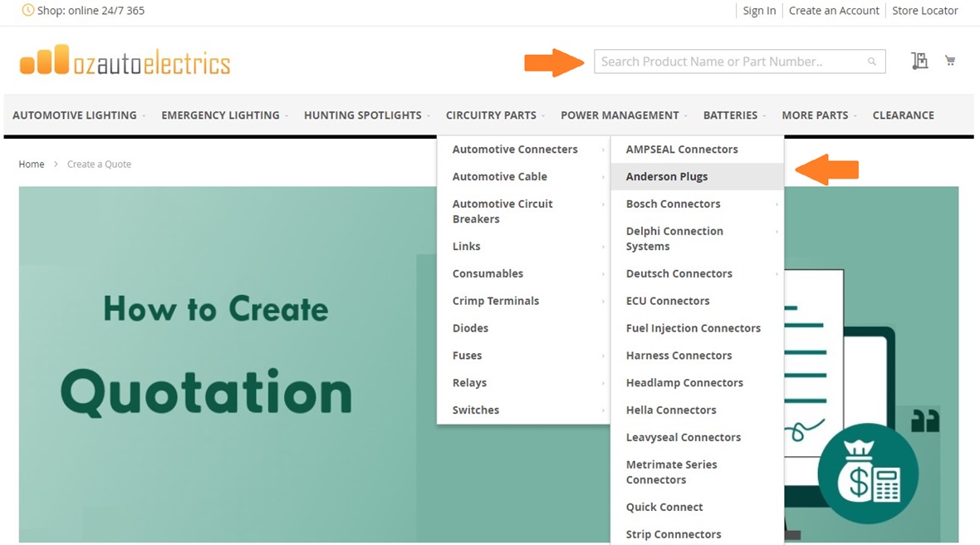Open the quote list icon
The width and height of the screenshot is (980, 545).
[919, 61]
